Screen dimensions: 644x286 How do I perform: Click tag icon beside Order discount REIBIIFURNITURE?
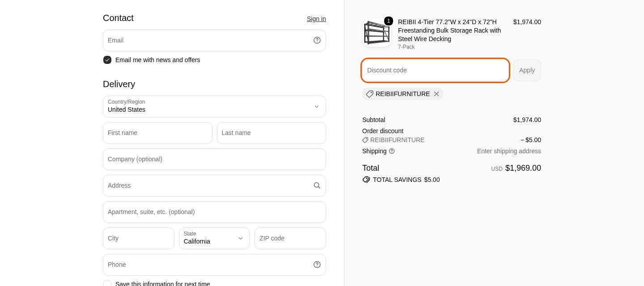pyautogui.click(x=365, y=140)
